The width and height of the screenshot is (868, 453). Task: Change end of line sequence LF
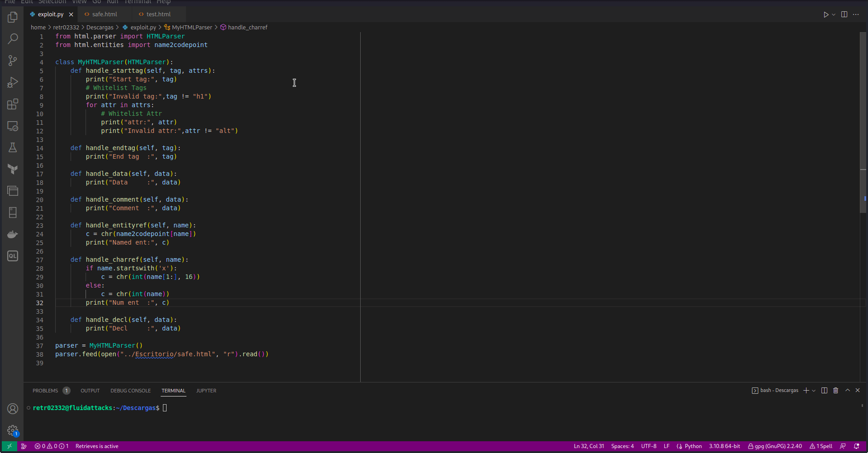click(667, 446)
